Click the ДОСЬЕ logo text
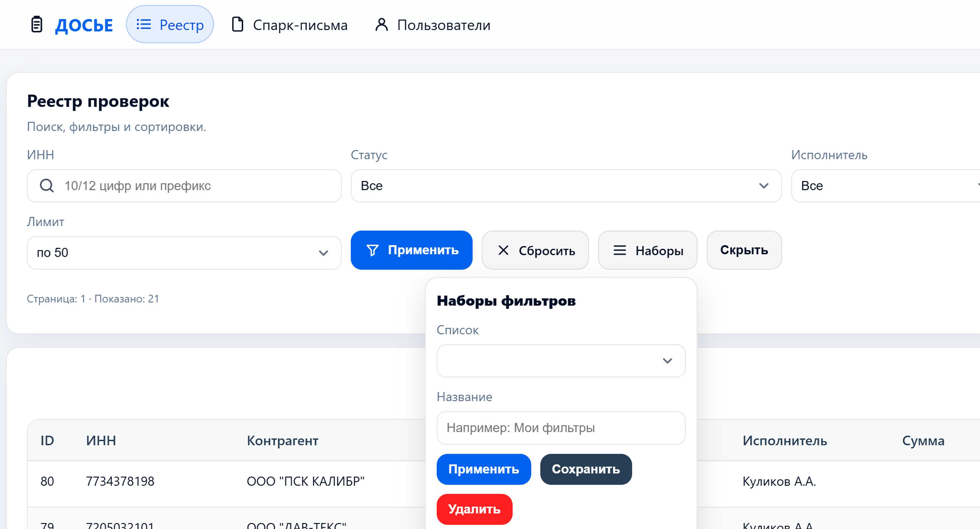980x529 pixels. point(84,26)
